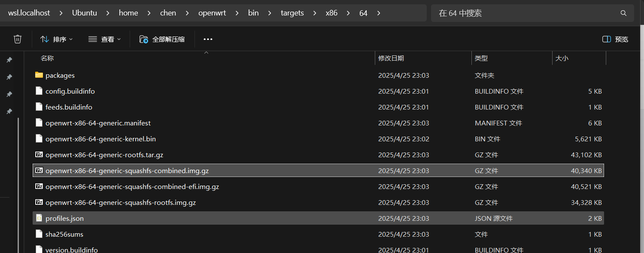Click the vertical scrollbar of navigation pane
Screen dimensions: 644x253
(18, 185)
